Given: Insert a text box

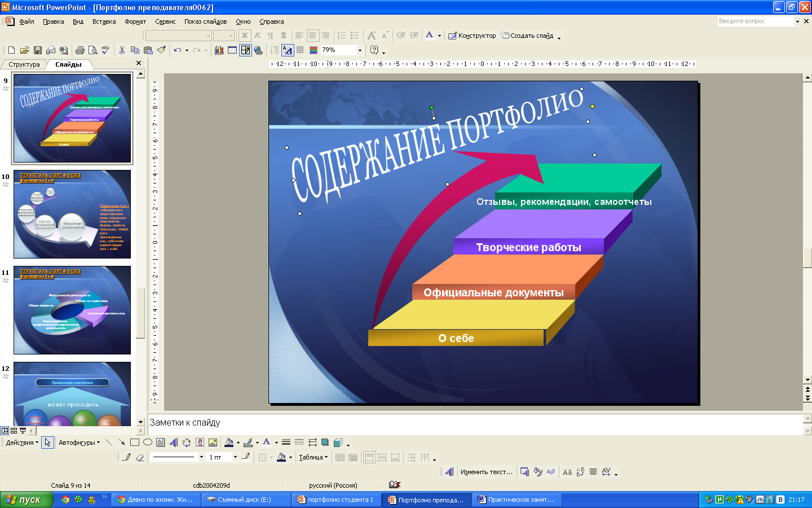Looking at the screenshot, I should [x=161, y=443].
